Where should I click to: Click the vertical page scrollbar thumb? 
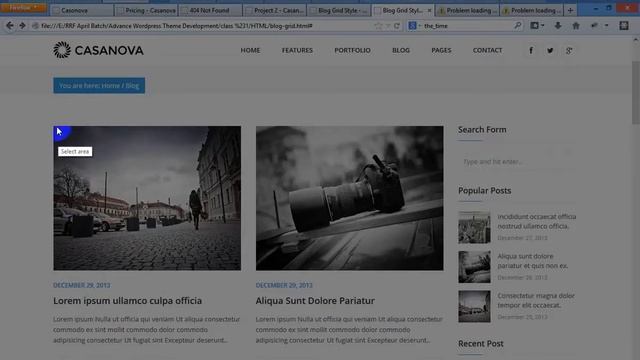click(x=636, y=93)
